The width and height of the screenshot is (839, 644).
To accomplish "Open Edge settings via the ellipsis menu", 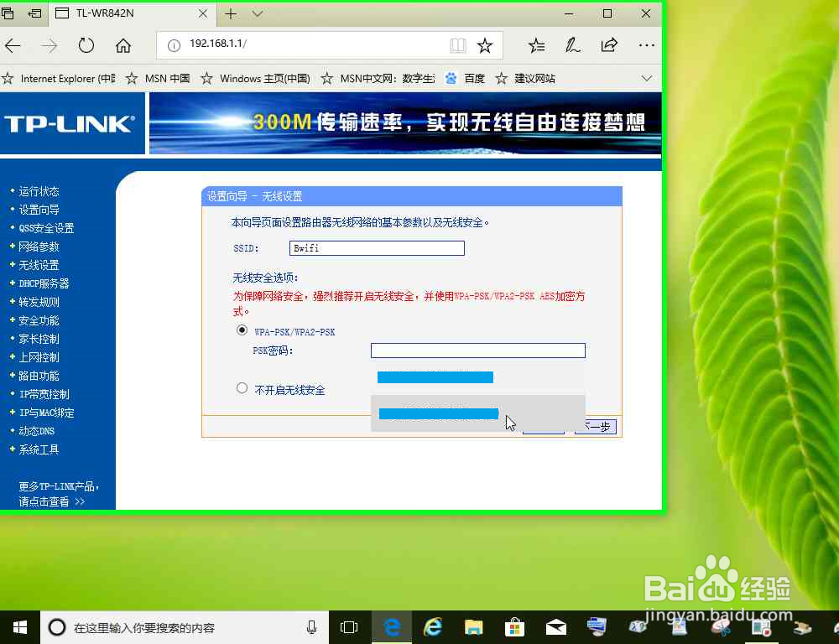I will point(646,45).
